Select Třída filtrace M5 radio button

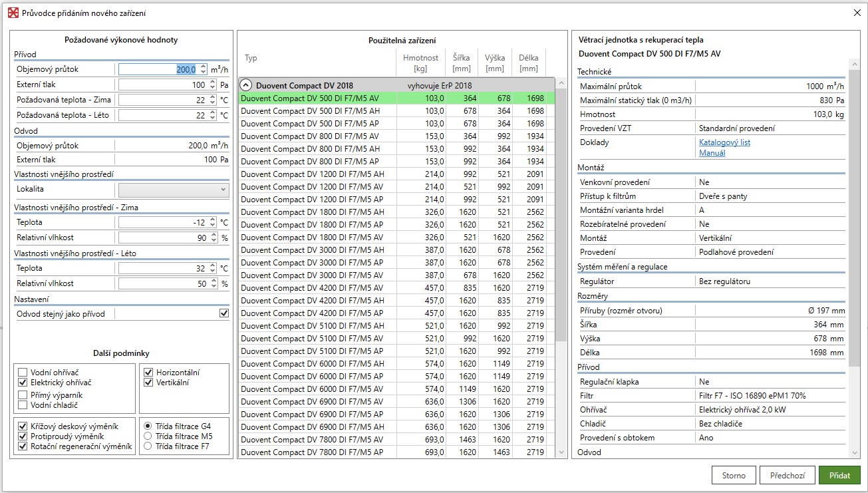[x=148, y=436]
